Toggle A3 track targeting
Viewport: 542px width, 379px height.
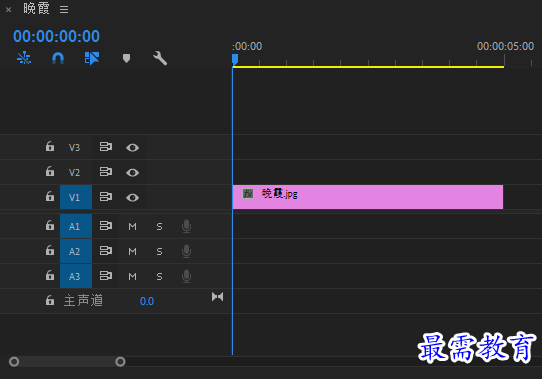[76, 276]
